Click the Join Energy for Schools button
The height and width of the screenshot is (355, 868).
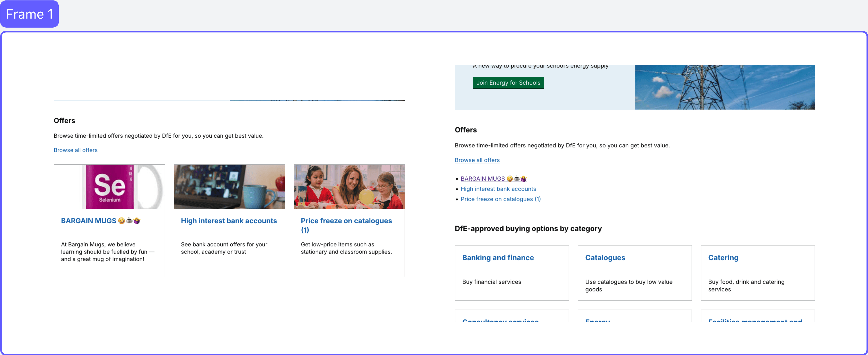(508, 83)
